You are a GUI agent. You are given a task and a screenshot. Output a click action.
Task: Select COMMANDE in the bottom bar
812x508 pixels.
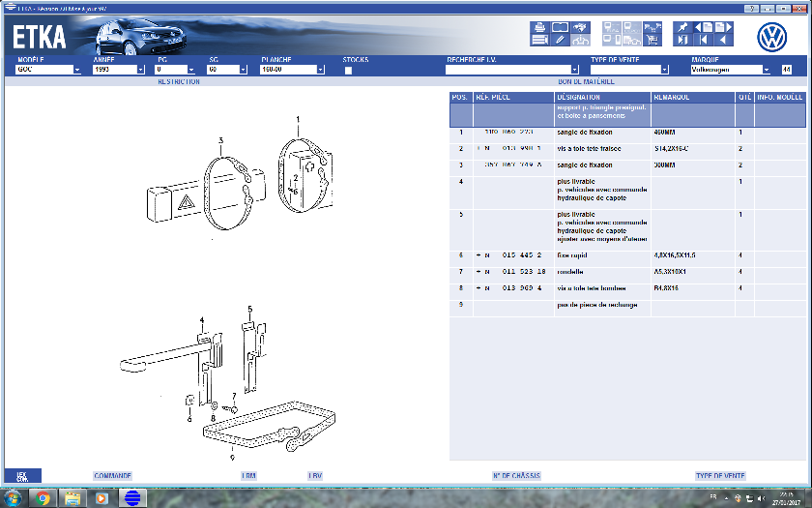coord(112,476)
